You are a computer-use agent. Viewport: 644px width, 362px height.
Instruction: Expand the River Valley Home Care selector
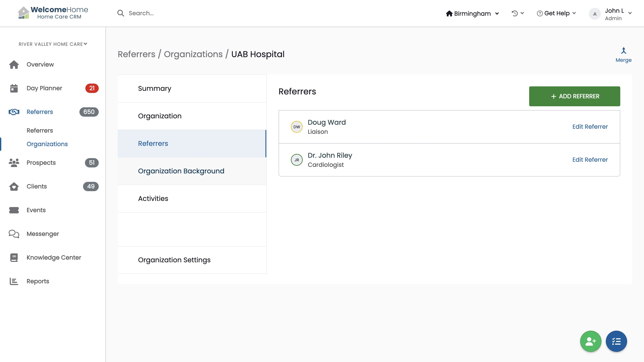point(53,44)
